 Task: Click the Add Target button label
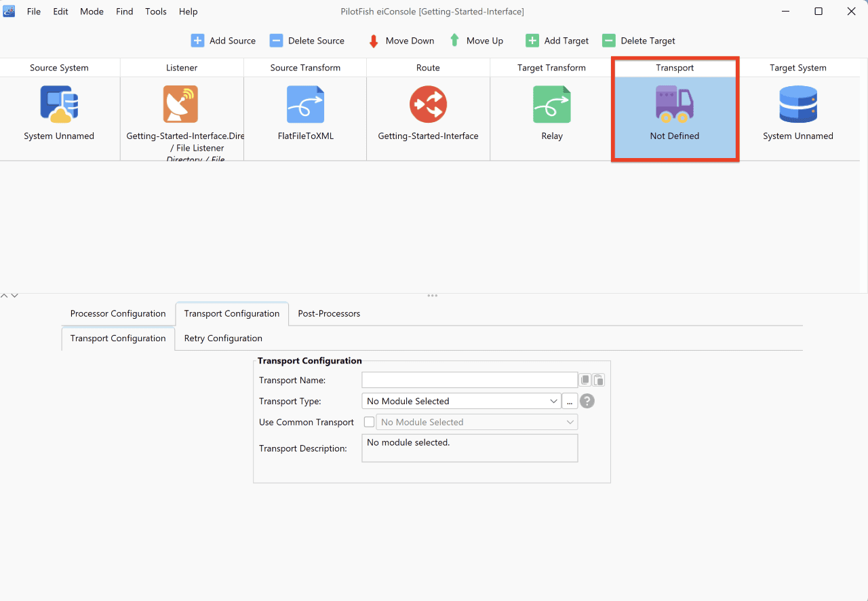pyautogui.click(x=566, y=41)
